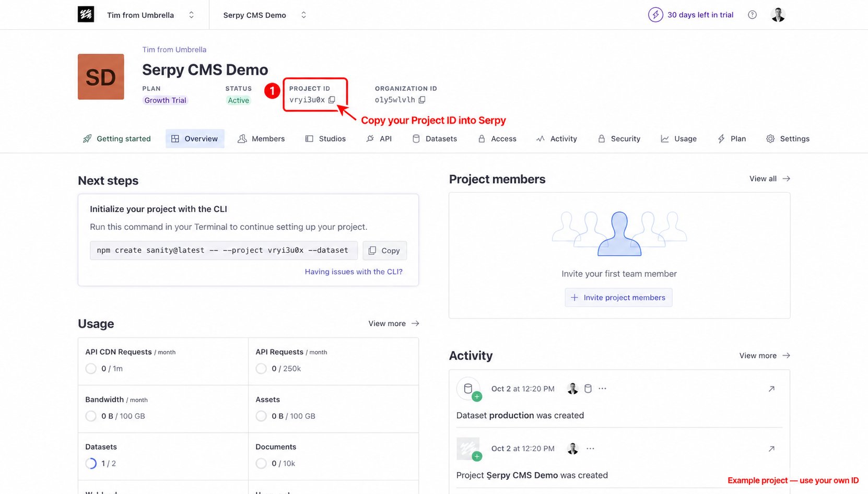Copy the Project ID vryi3u0x

332,100
